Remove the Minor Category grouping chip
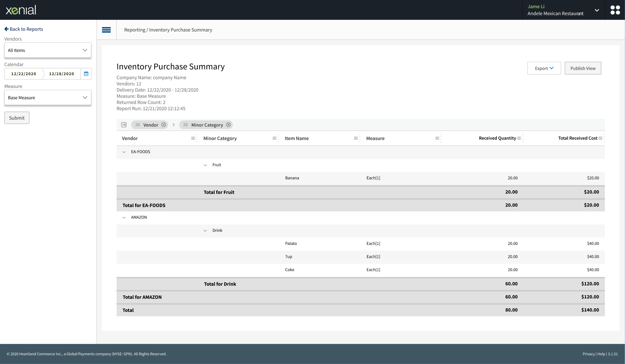Viewport: 625px width, 364px height. coord(228,125)
